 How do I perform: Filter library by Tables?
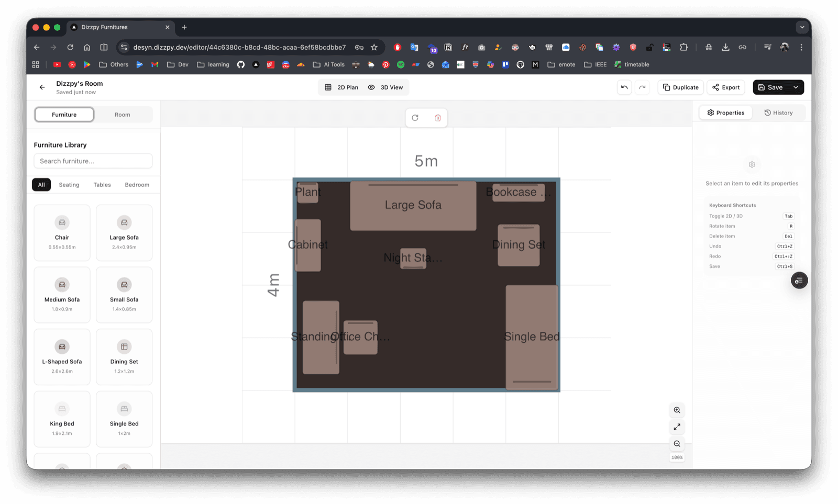(102, 185)
